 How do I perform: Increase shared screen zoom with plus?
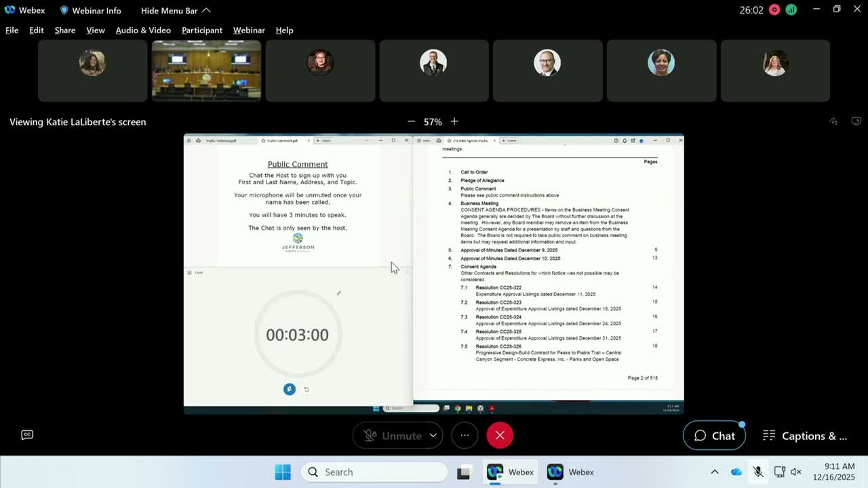454,121
